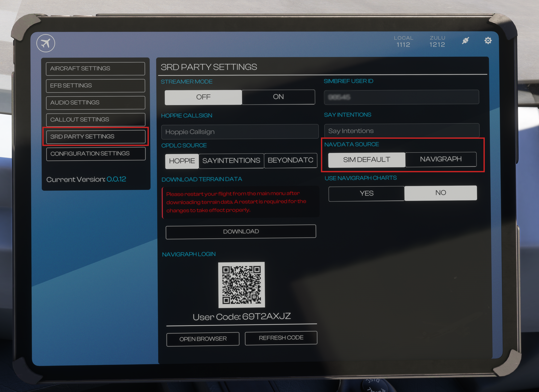The image size is (539, 392).
Task: Click the Hoppie Callsign input field
Action: pyautogui.click(x=240, y=132)
